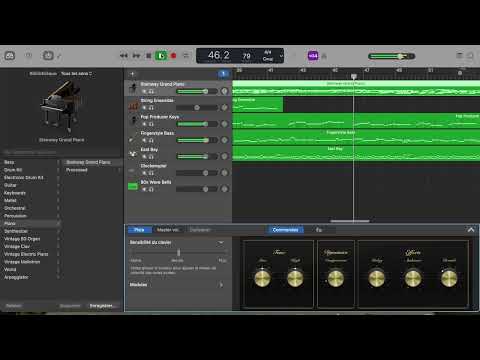The width and height of the screenshot is (480, 360).
Task: Expand the Bass category chevron in the library
Action: point(58,162)
